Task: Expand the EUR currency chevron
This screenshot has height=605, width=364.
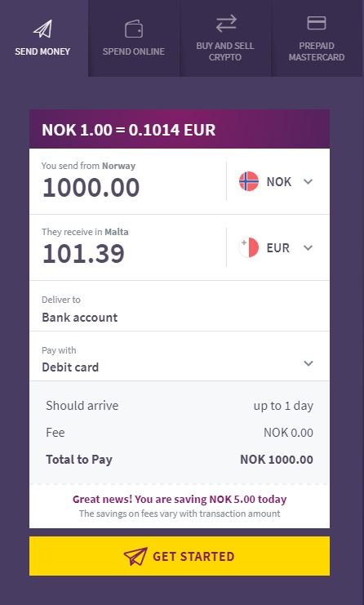Action: point(308,247)
